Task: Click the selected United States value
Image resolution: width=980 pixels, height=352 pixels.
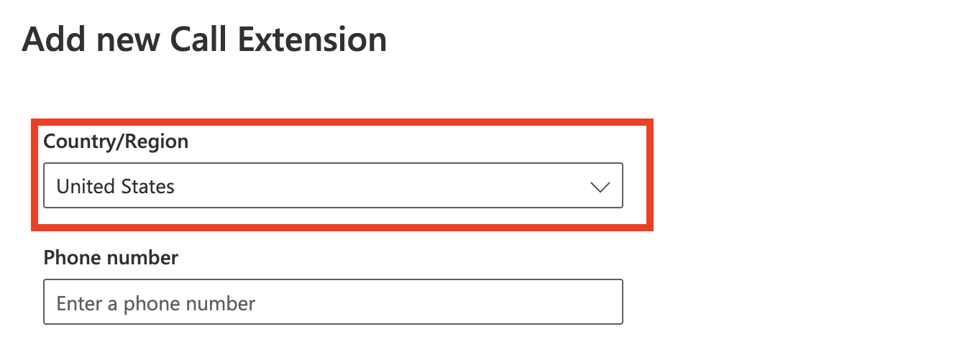Action: [x=116, y=187]
